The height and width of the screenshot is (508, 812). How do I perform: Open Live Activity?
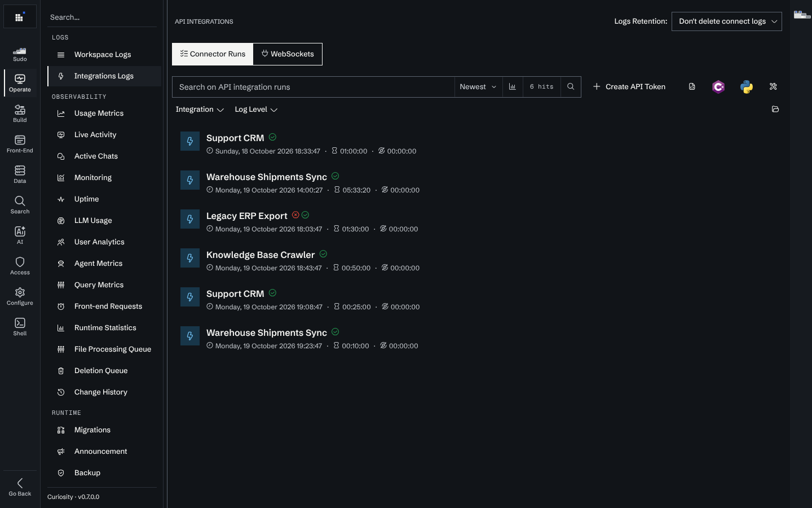(x=104, y=135)
